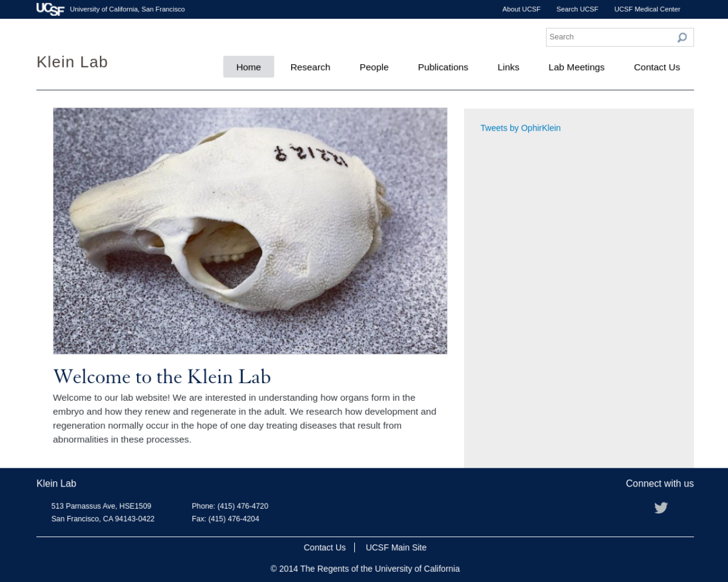Click the Search UCSF link
Screen dimensions: 728x582
(x=577, y=9)
